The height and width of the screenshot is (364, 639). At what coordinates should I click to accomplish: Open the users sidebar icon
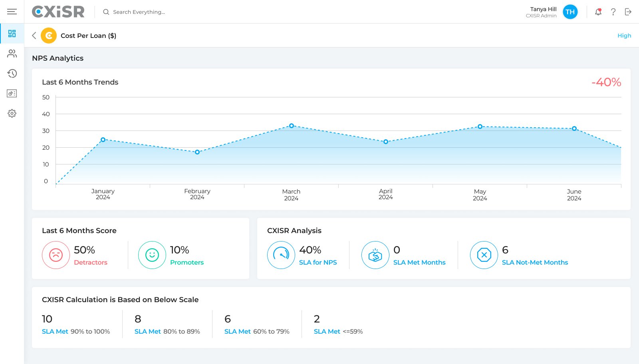(12, 53)
